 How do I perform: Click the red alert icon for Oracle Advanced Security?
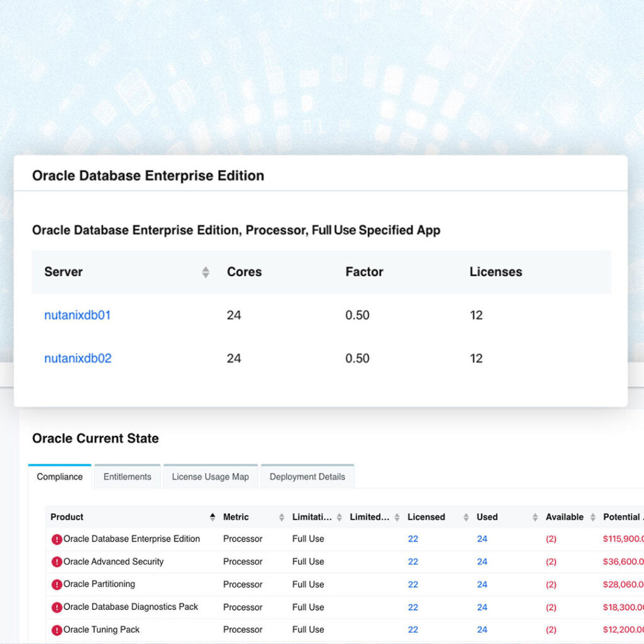tap(57, 562)
